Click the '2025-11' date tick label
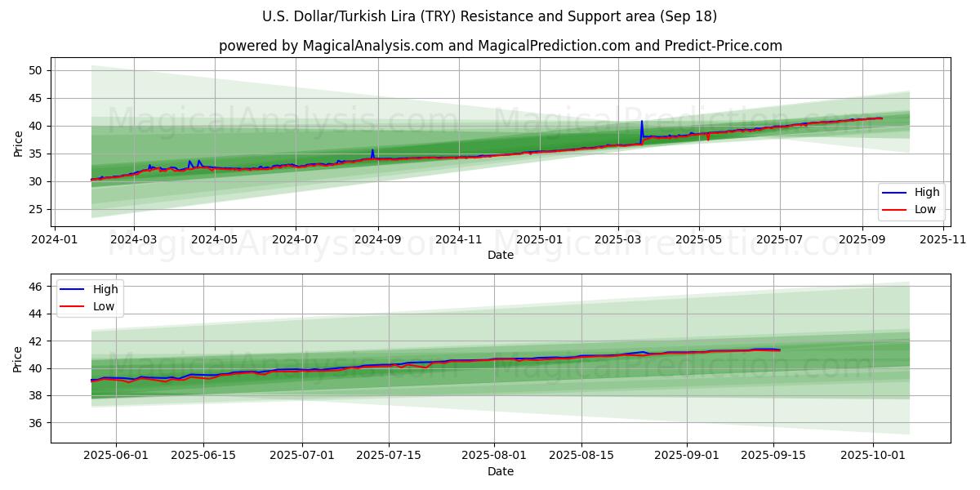Screen dimensions: 980x490 click(942, 239)
